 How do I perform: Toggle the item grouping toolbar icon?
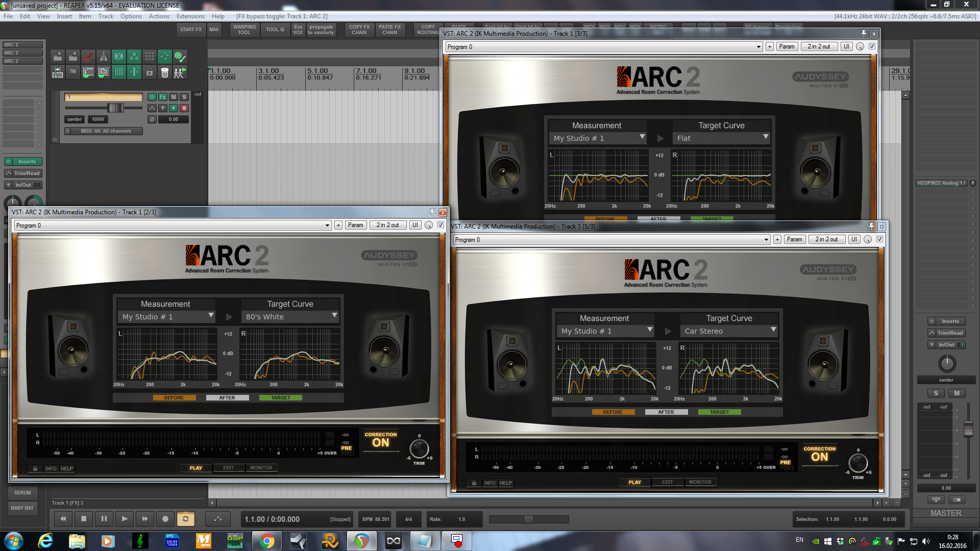[134, 57]
